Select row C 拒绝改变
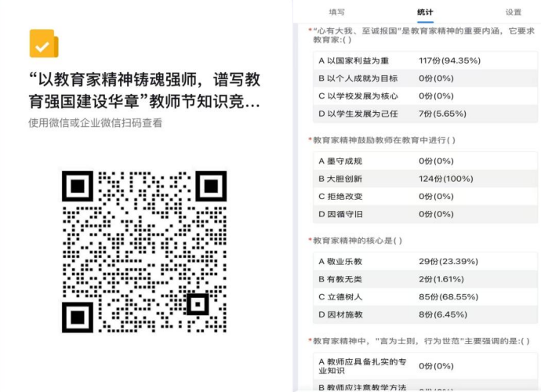 pyautogui.click(x=425, y=196)
